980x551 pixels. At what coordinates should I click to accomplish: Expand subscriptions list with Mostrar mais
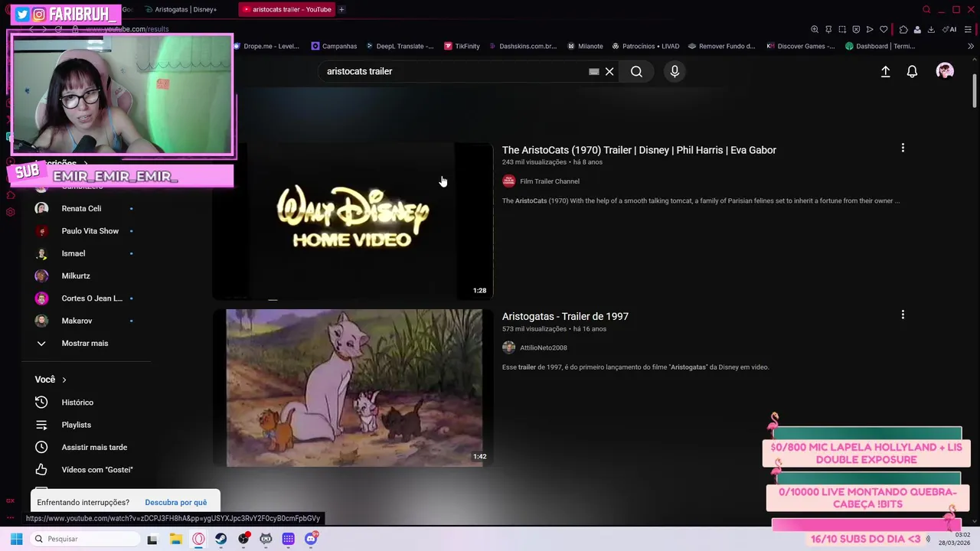pyautogui.click(x=85, y=343)
